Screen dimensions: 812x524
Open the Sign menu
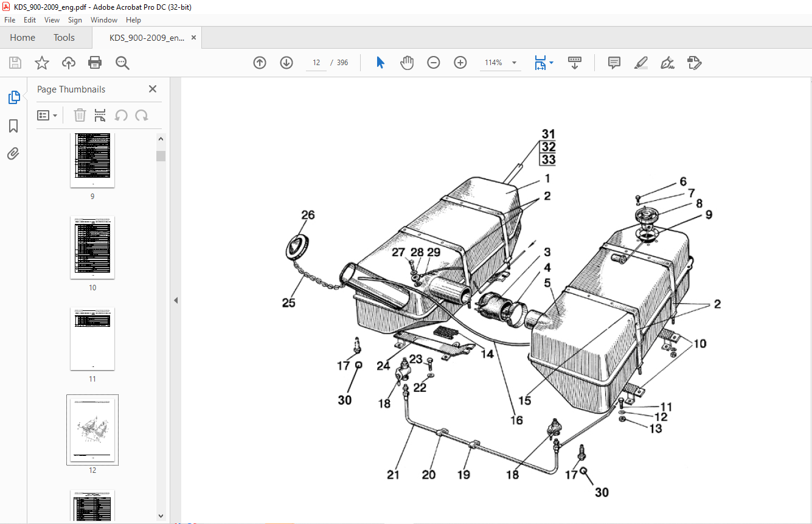click(75, 20)
